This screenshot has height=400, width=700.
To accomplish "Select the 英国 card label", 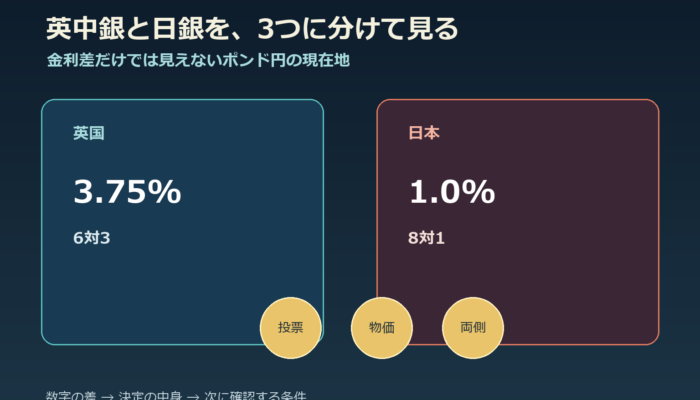I will [89, 133].
